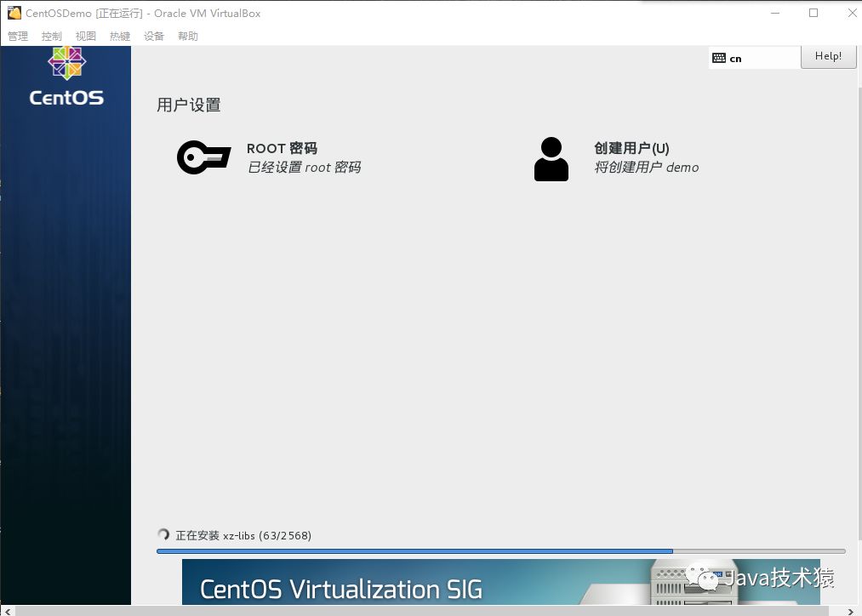
Task: Open the 管理 menu
Action: coord(18,37)
